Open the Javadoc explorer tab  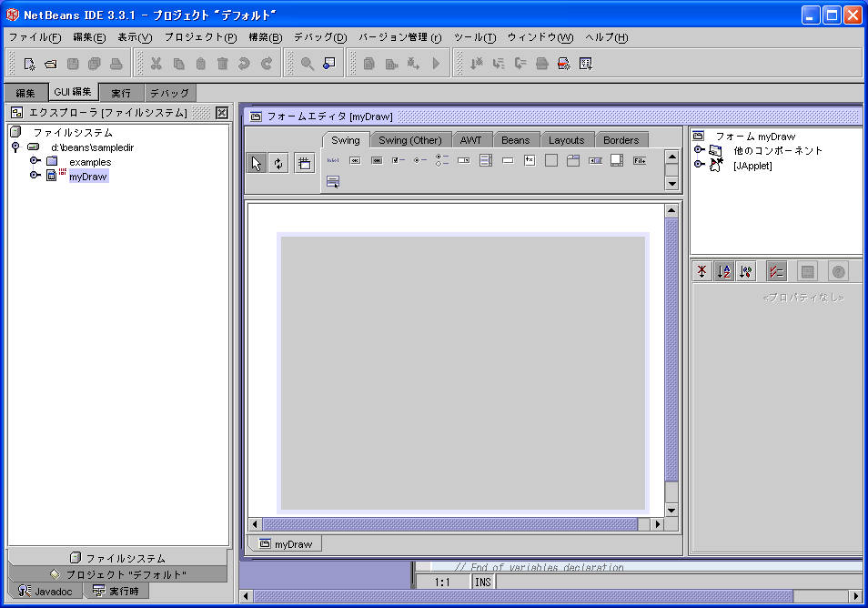[45, 591]
